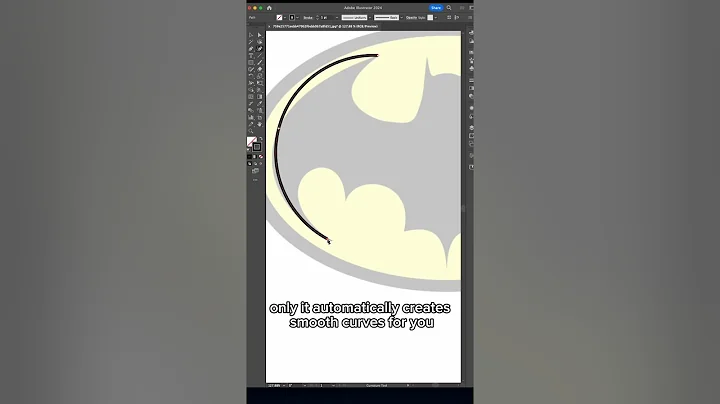
Task: Swap fill and stroke arrow
Action: coord(262,138)
